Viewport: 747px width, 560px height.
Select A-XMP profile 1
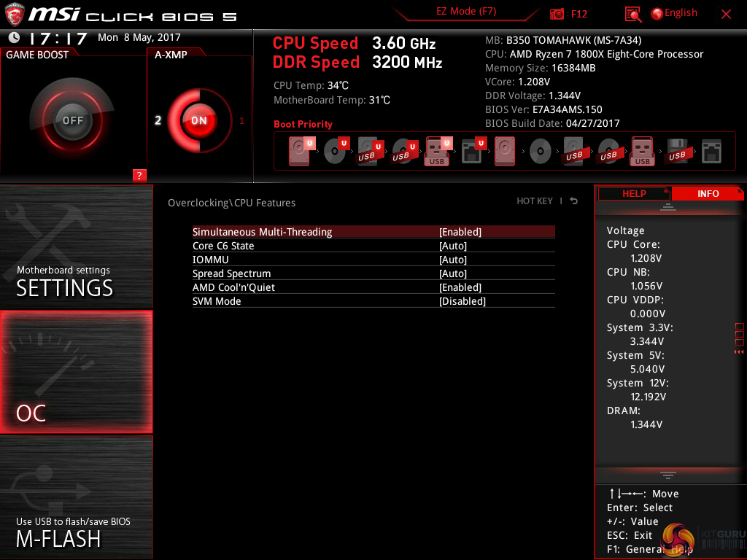(x=241, y=120)
